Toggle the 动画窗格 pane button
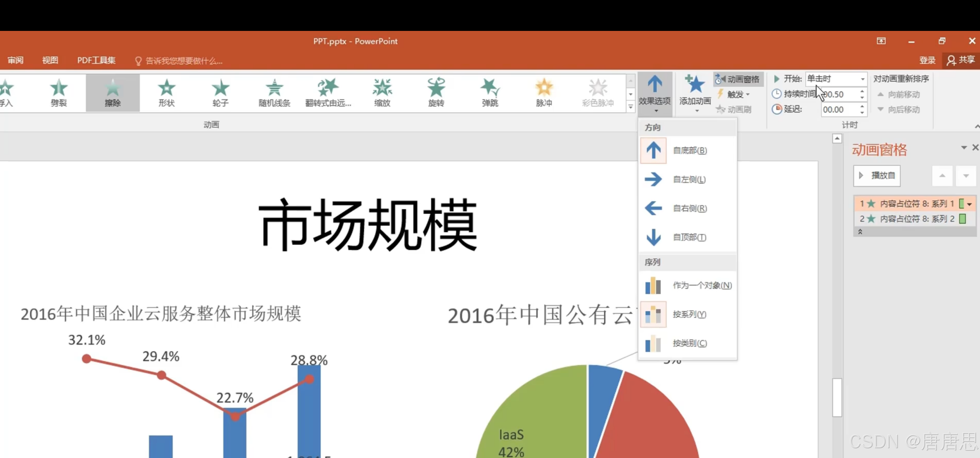 [738, 79]
